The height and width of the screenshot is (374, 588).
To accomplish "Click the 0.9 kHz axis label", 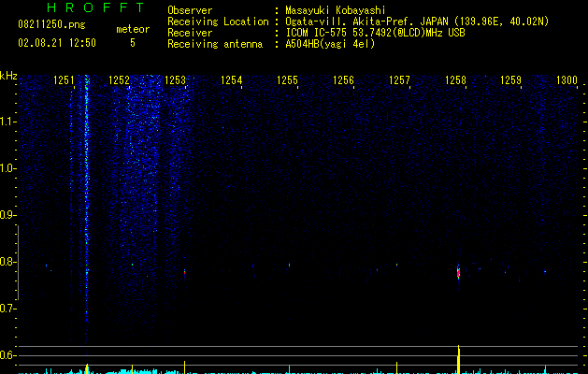I will coord(7,215).
